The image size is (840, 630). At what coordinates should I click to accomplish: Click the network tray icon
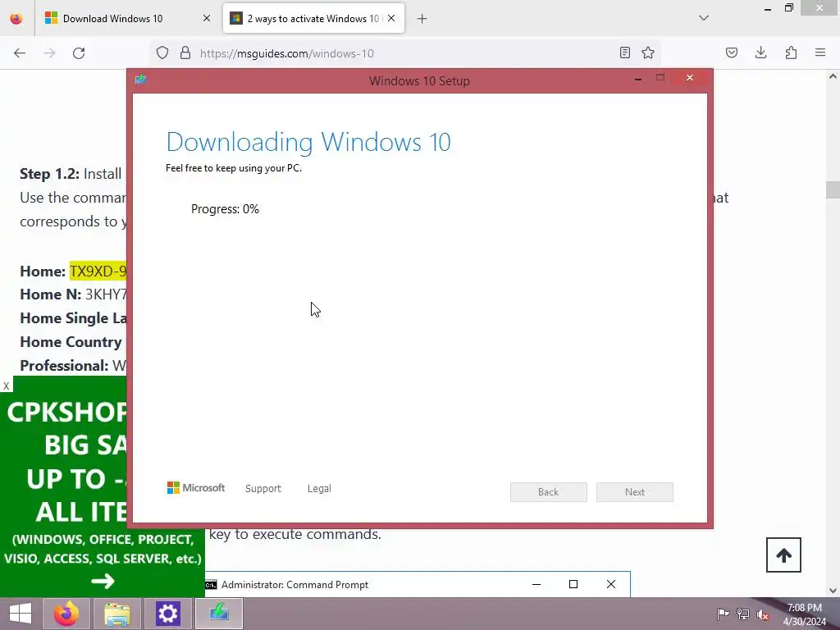pyautogui.click(x=743, y=614)
